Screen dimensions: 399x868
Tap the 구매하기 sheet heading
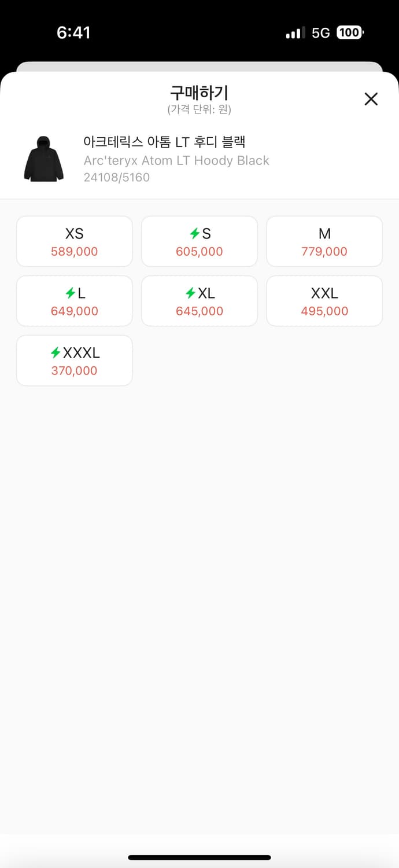(x=199, y=93)
